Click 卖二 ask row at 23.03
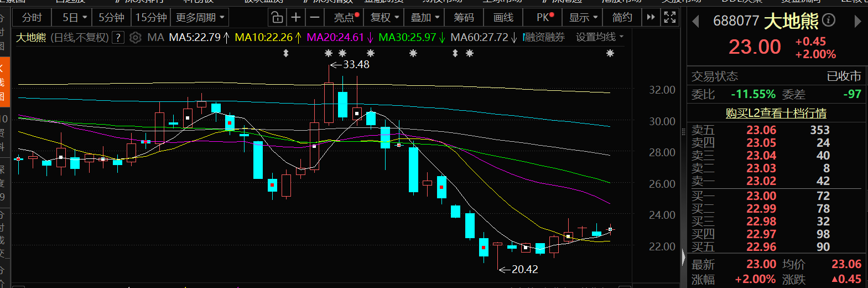The height and width of the screenshot is (288, 868). coord(776,168)
